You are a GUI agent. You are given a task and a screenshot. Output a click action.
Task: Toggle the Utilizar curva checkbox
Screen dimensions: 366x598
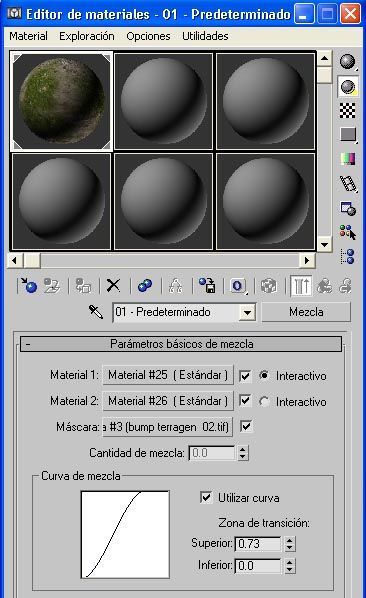click(x=206, y=497)
